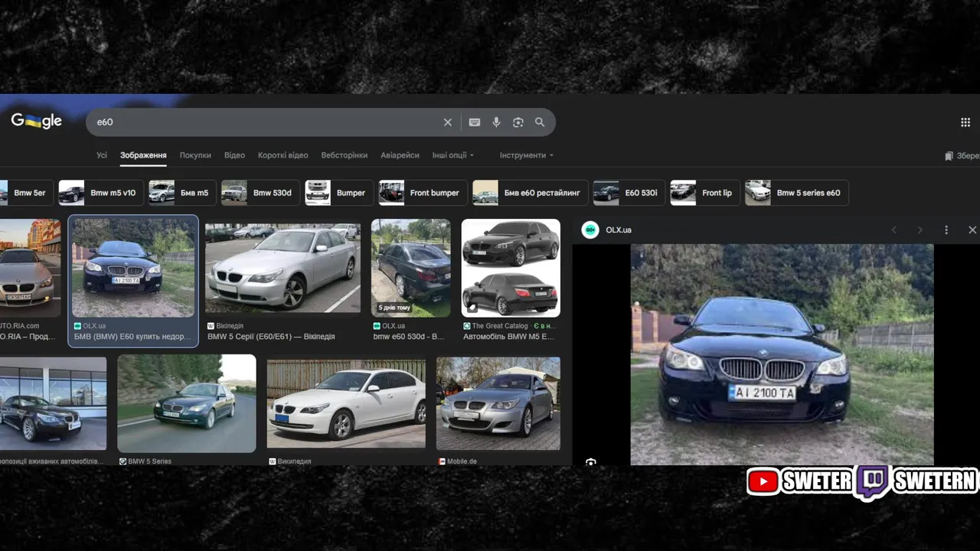Image resolution: width=980 pixels, height=551 pixels.
Task: Select the Front bumper filter chip
Action: pos(423,193)
